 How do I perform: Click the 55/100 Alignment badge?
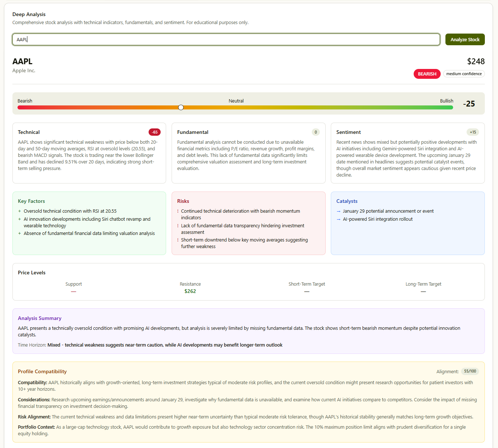point(470,371)
